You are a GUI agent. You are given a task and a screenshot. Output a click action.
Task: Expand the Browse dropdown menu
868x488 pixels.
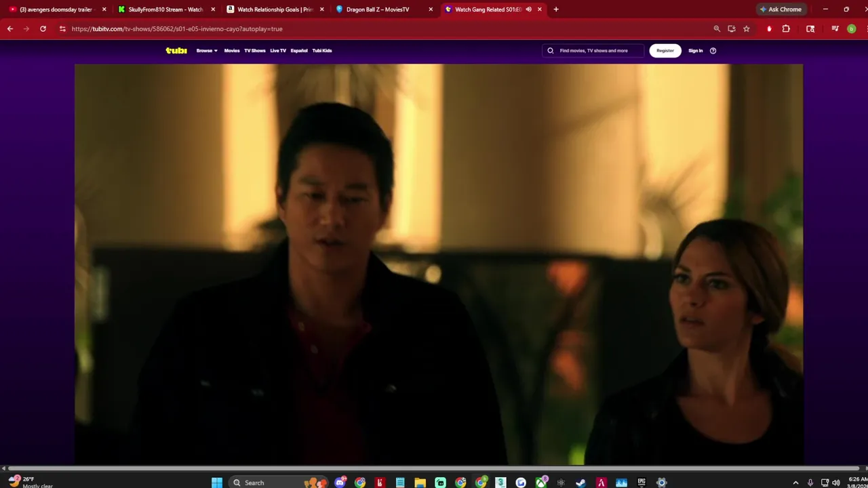(x=207, y=50)
